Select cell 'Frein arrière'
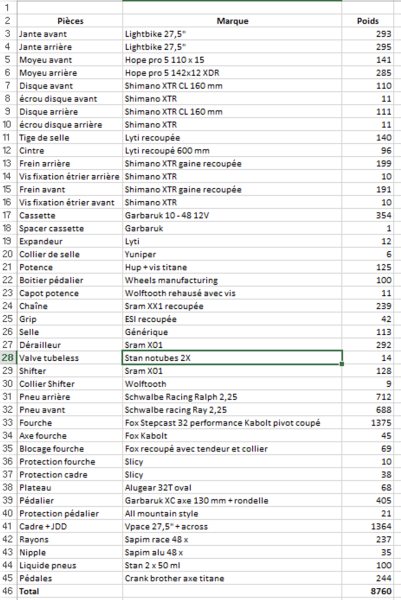 [x=70, y=164]
